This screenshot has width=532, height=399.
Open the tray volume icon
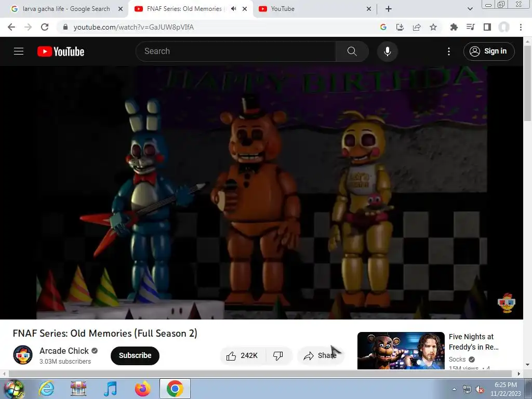480,390
